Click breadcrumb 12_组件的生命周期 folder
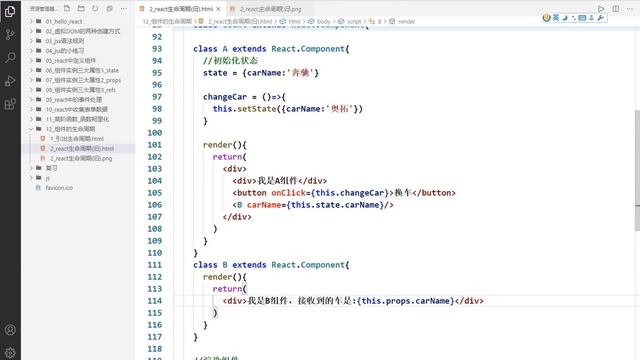640x360 pixels. click(167, 21)
